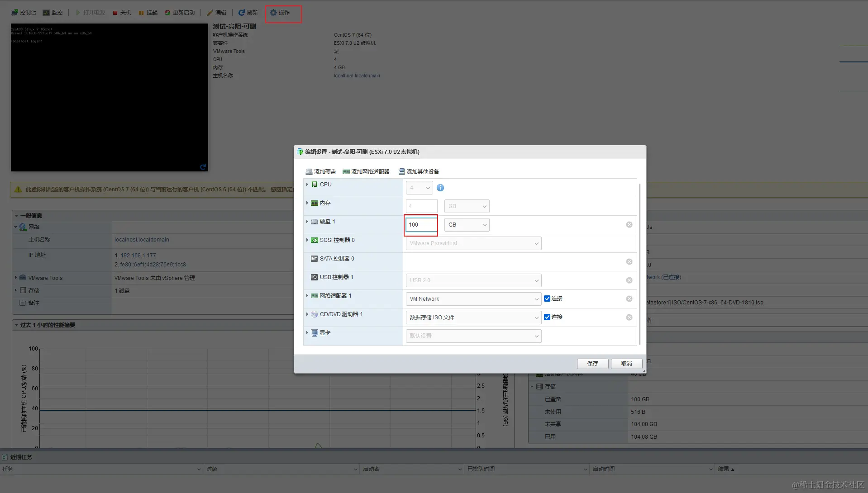Image resolution: width=868 pixels, height=493 pixels.
Task: Restart the VM with 重新启动
Action: (x=180, y=13)
